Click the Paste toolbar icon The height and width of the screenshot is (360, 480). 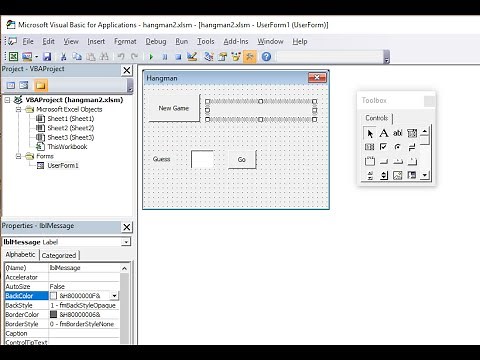(x=91, y=57)
